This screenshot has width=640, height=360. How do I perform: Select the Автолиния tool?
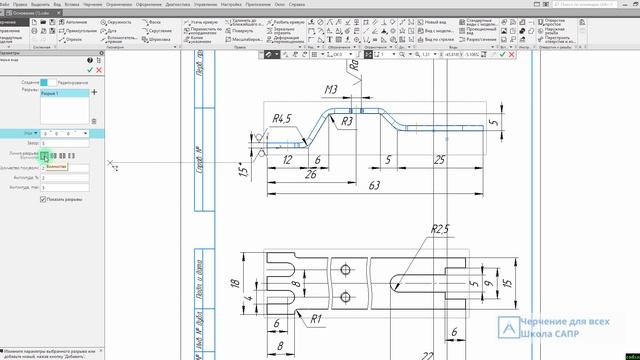73,22
